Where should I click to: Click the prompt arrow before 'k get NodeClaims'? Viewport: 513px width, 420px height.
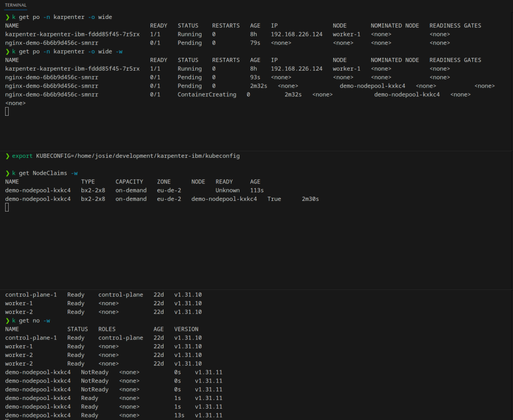(7, 173)
